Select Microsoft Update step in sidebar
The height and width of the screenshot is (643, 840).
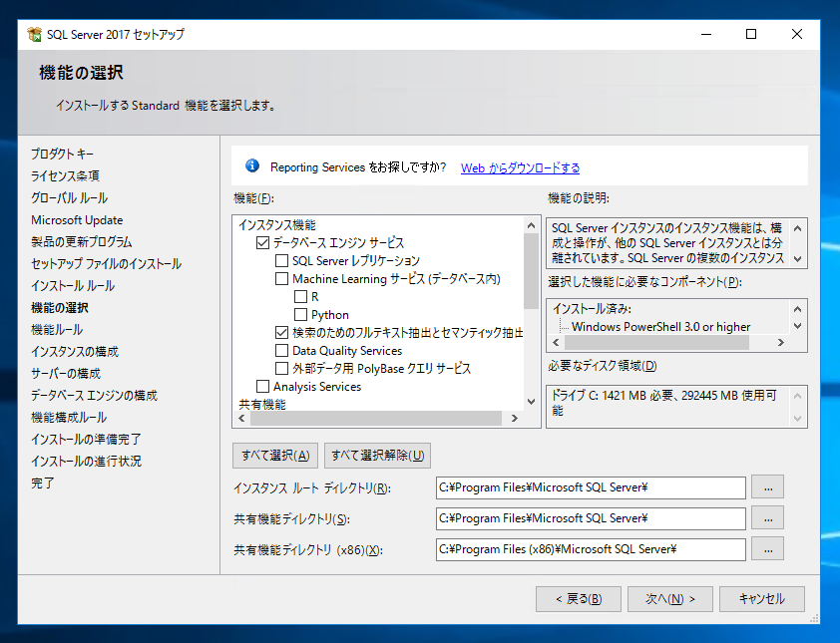click(x=77, y=220)
